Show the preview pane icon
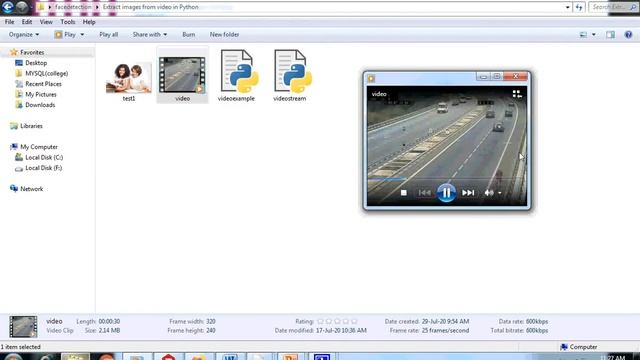The image size is (640, 360). [610, 35]
